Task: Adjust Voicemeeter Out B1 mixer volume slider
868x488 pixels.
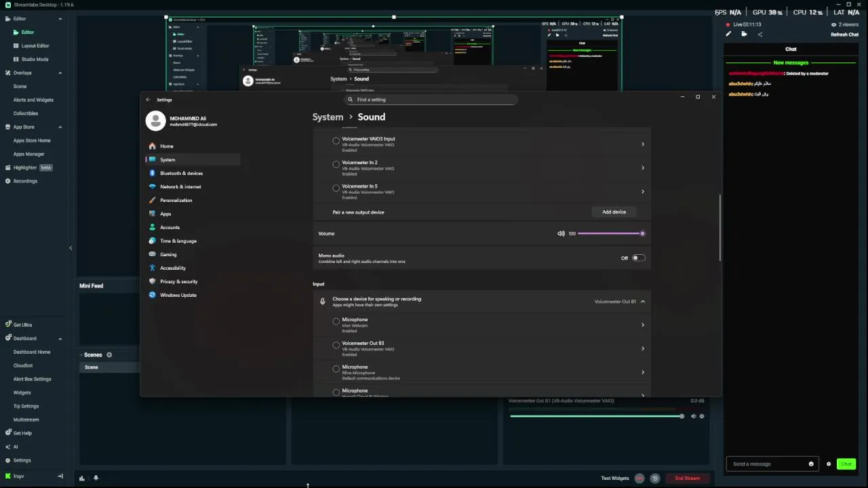Action: point(597,416)
